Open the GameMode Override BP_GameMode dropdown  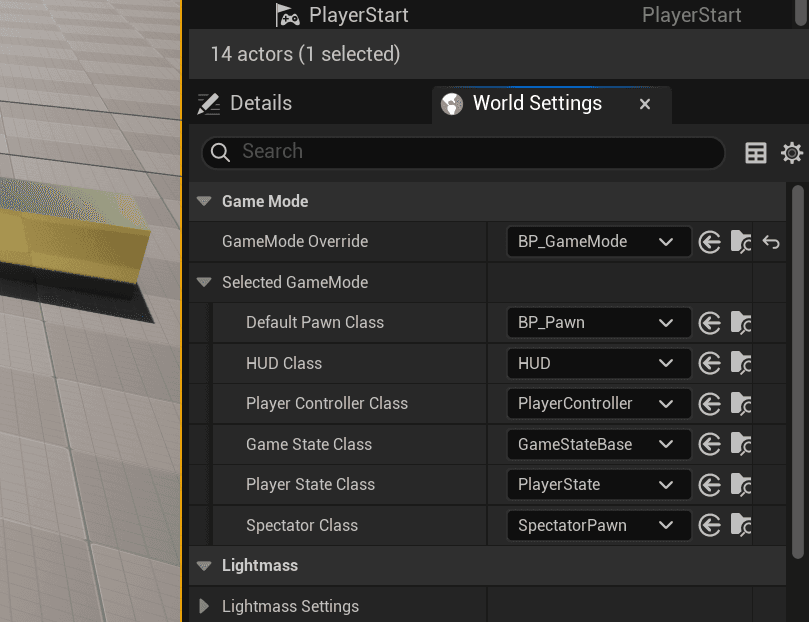click(x=598, y=242)
